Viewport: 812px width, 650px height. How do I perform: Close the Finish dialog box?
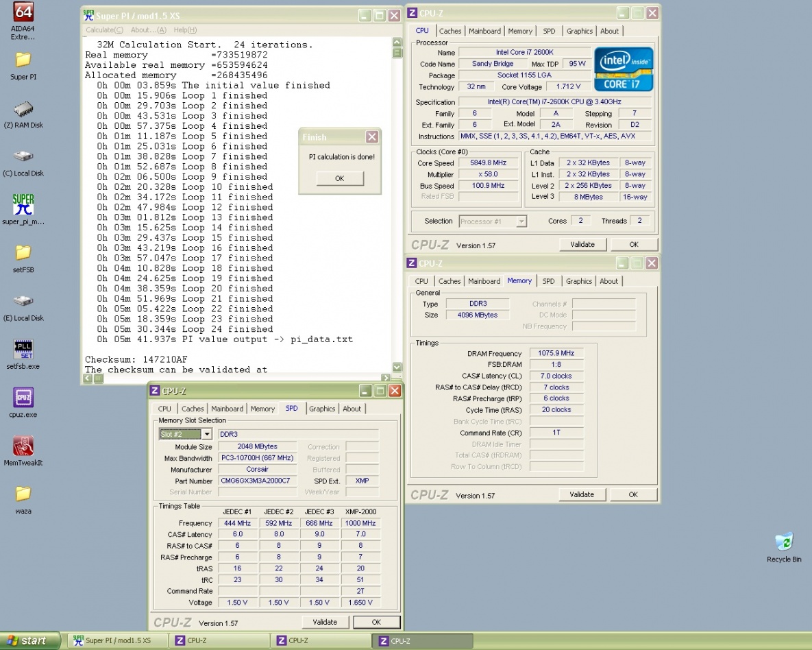click(372, 137)
